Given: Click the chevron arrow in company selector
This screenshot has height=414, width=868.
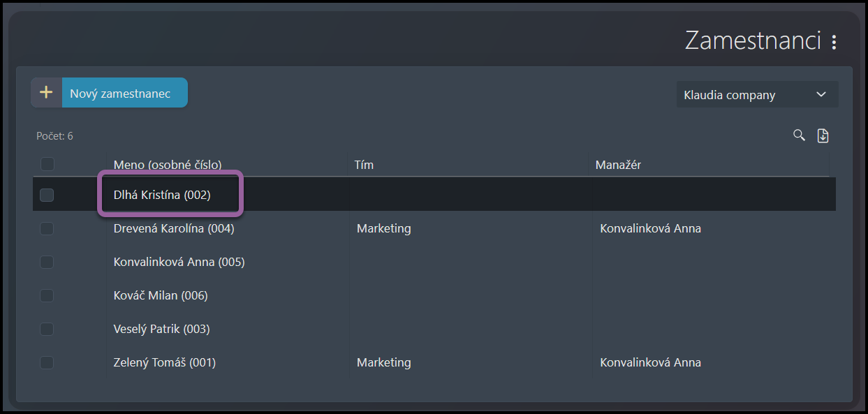Looking at the screenshot, I should point(821,94).
